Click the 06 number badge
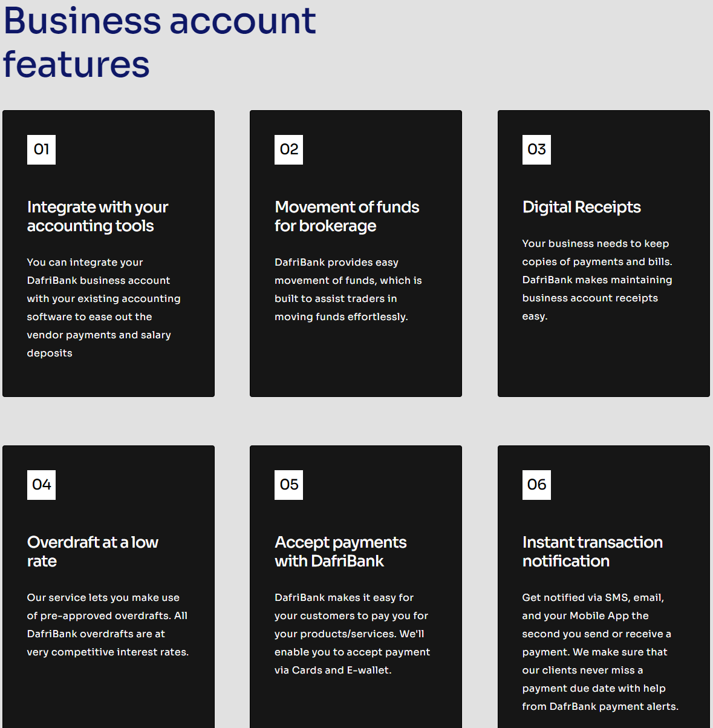713x728 pixels. (x=536, y=485)
